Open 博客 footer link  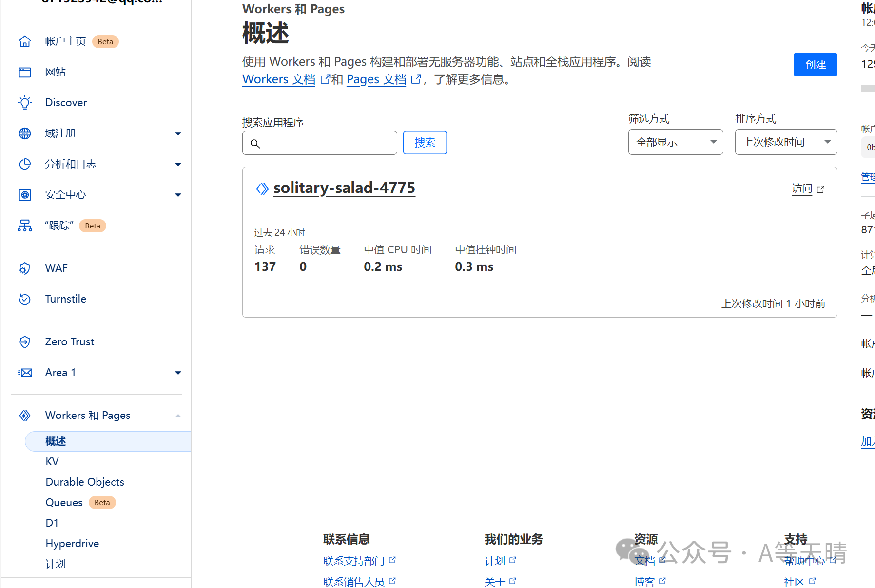tap(644, 581)
